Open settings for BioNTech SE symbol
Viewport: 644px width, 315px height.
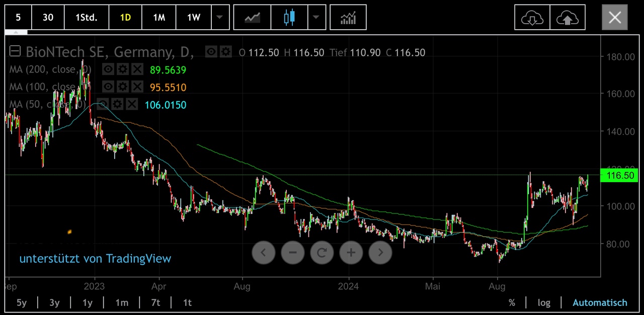(x=225, y=52)
